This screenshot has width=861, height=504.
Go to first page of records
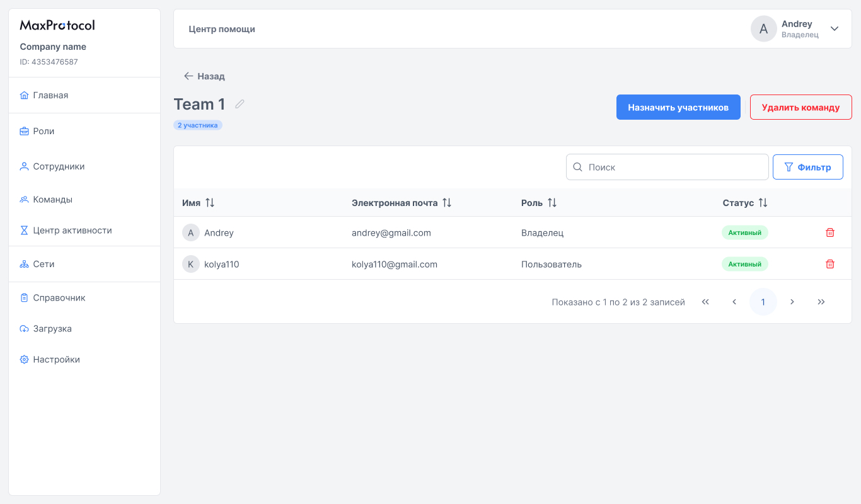pyautogui.click(x=705, y=302)
